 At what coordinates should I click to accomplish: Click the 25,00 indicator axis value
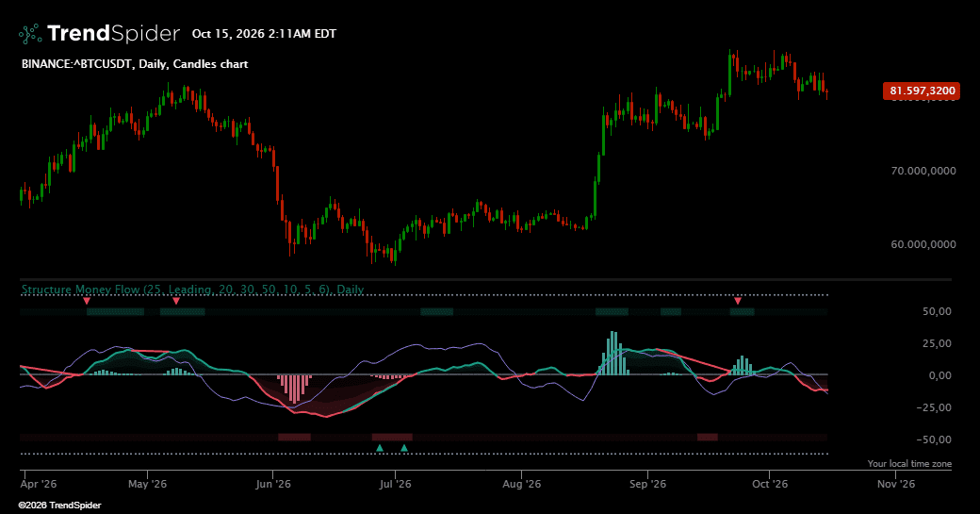(x=937, y=343)
